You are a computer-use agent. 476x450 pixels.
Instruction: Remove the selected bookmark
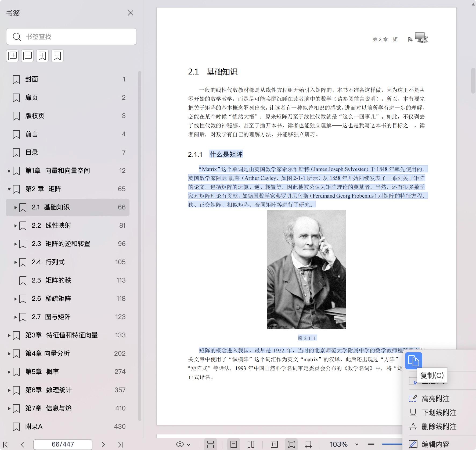pyautogui.click(x=57, y=56)
